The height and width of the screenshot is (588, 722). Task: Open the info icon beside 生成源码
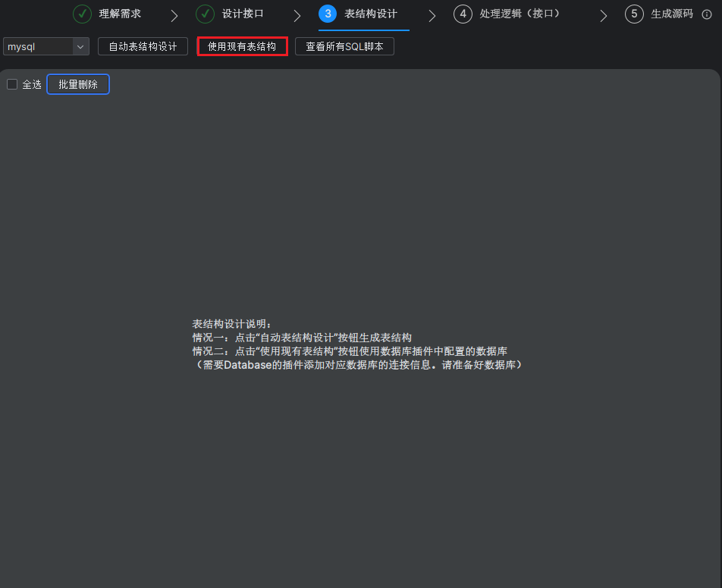[705, 14]
